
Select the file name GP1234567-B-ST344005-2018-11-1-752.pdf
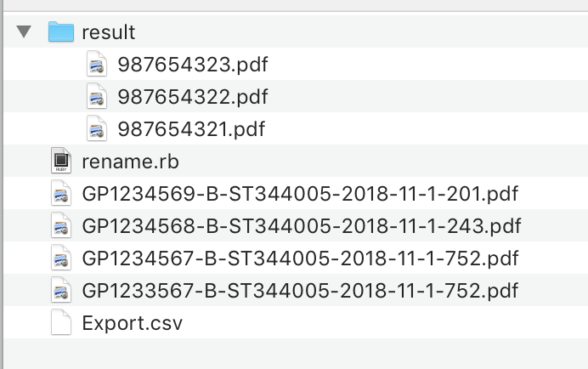pyautogui.click(x=301, y=258)
